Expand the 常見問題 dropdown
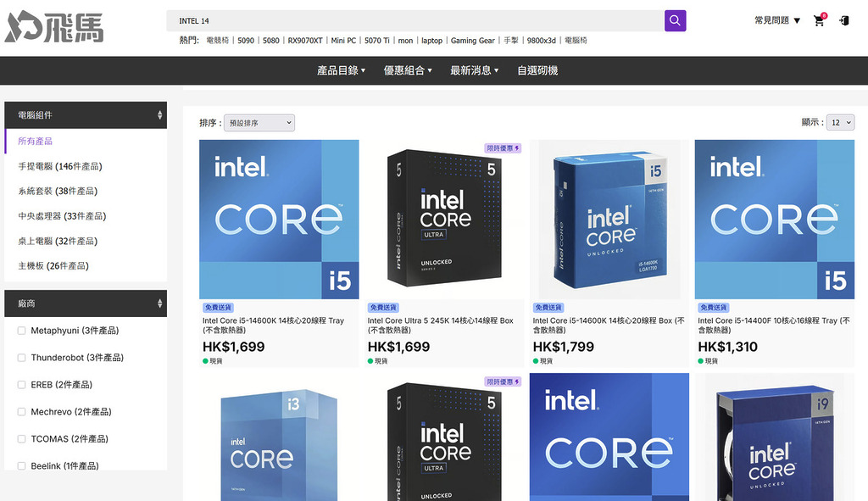 (x=776, y=20)
